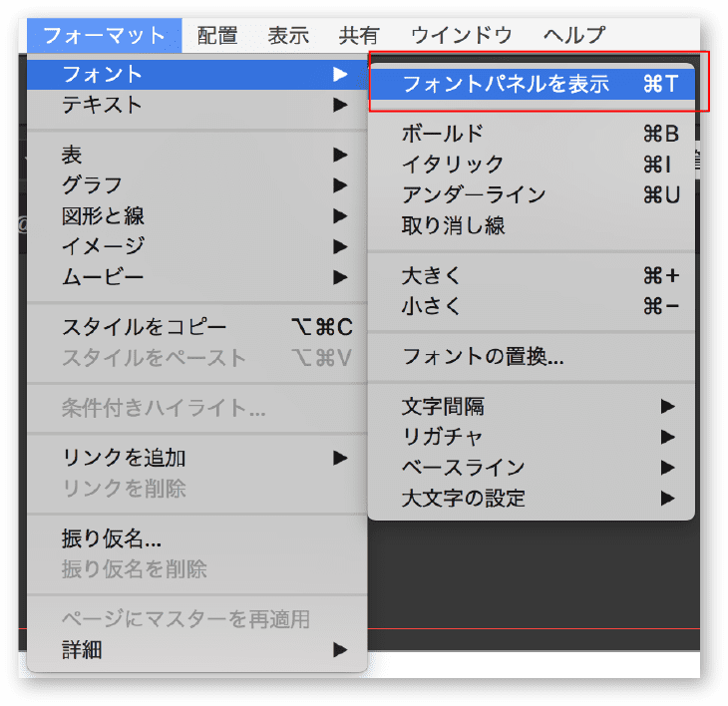The width and height of the screenshot is (728, 706).
Task: Choose 大きく to enlarge font
Action: click(532, 275)
